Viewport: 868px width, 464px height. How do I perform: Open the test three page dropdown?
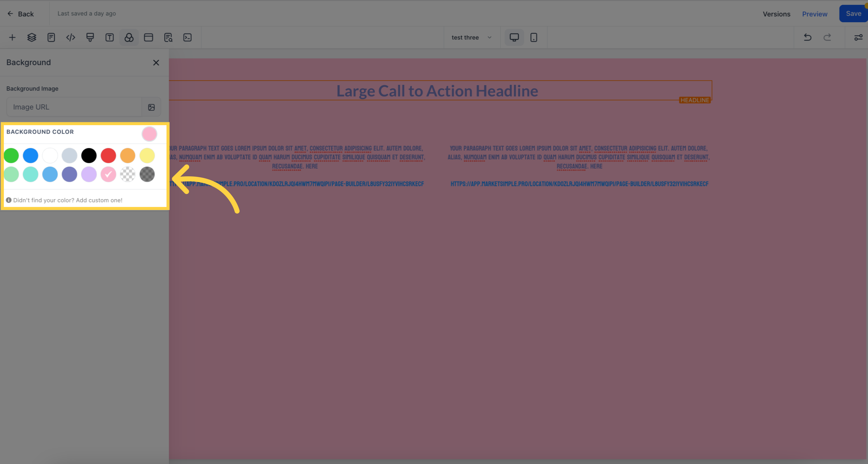click(472, 37)
